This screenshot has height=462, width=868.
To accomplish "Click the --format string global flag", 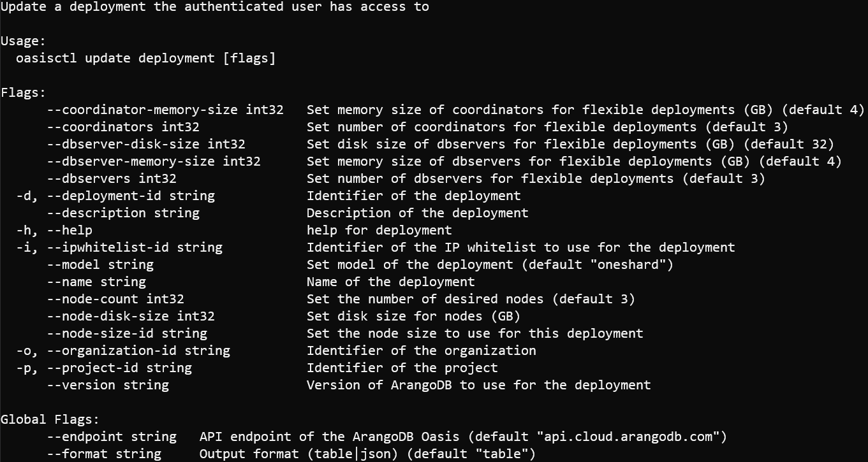I will tap(103, 454).
